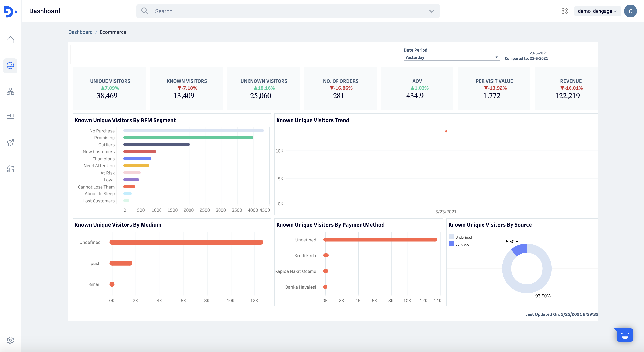Image resolution: width=644 pixels, height=352 pixels.
Task: Click the 5/23/2021 trend data point
Action: [x=446, y=131]
